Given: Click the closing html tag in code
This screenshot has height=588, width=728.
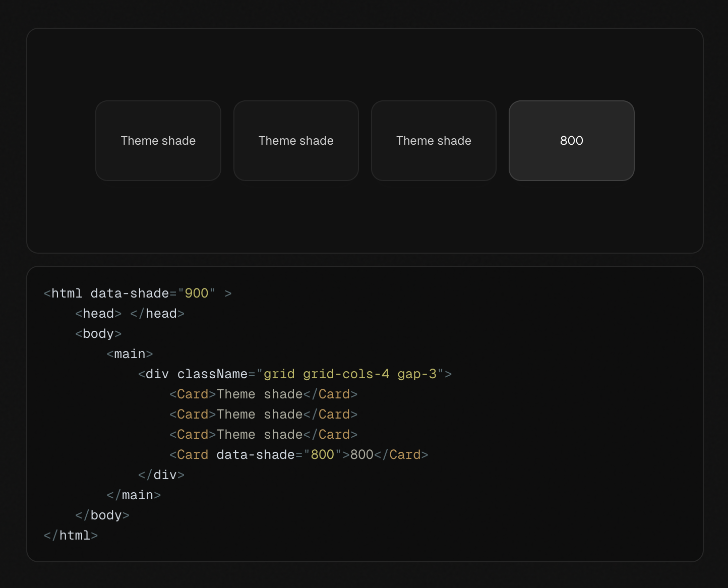Looking at the screenshot, I should pos(71,536).
